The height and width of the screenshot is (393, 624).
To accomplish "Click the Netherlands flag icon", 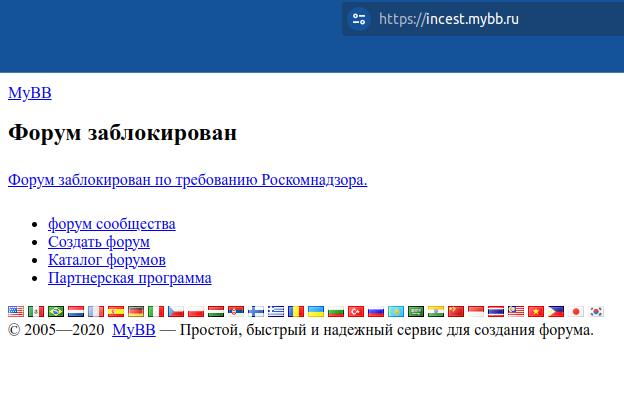I will tap(76, 311).
